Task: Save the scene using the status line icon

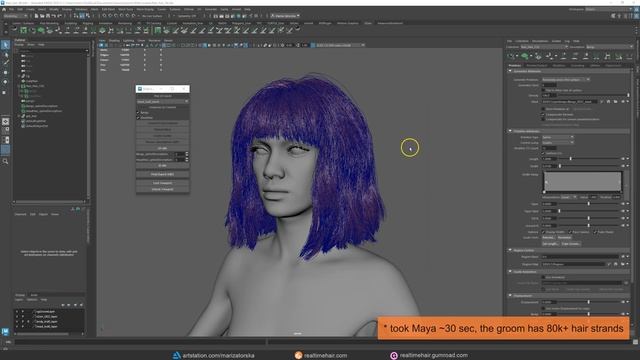Action: pyautogui.click(x=48, y=16)
